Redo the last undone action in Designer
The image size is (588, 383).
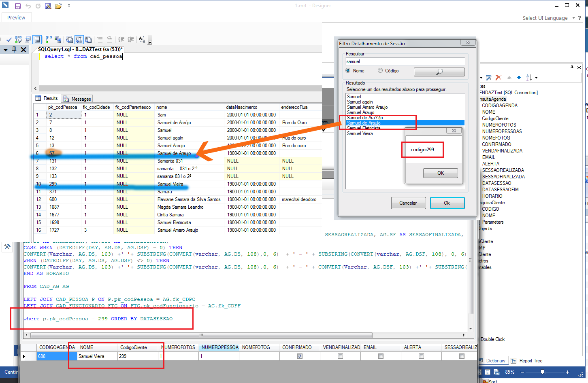(38, 6)
